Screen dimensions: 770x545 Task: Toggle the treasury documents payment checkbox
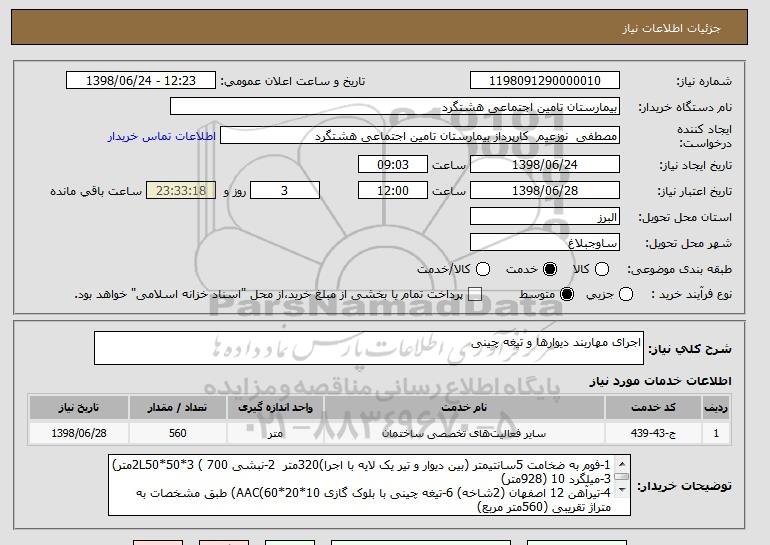tap(474, 295)
